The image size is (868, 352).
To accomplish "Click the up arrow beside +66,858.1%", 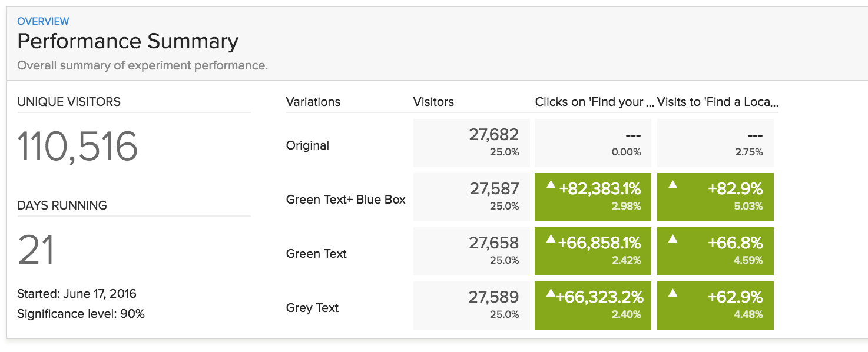I will coord(551,239).
